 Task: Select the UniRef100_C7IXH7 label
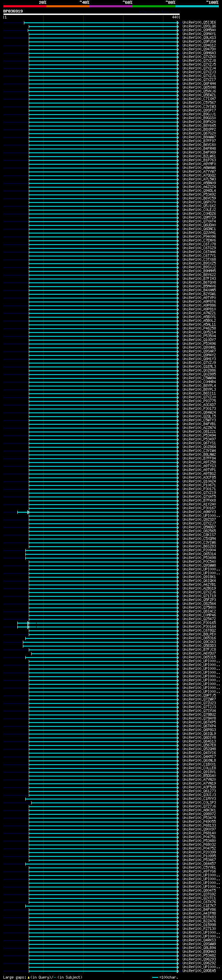[x=199, y=99]
